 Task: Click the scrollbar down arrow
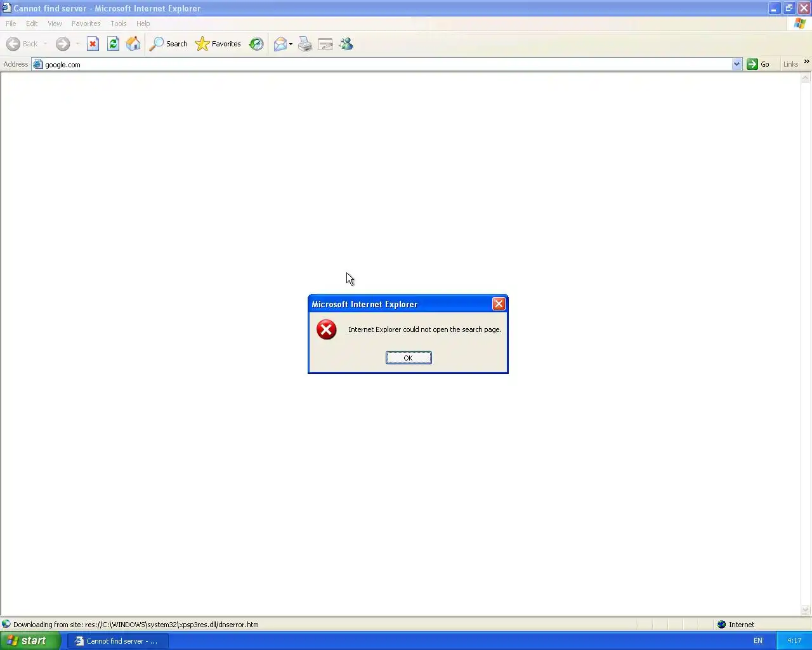[x=806, y=611]
